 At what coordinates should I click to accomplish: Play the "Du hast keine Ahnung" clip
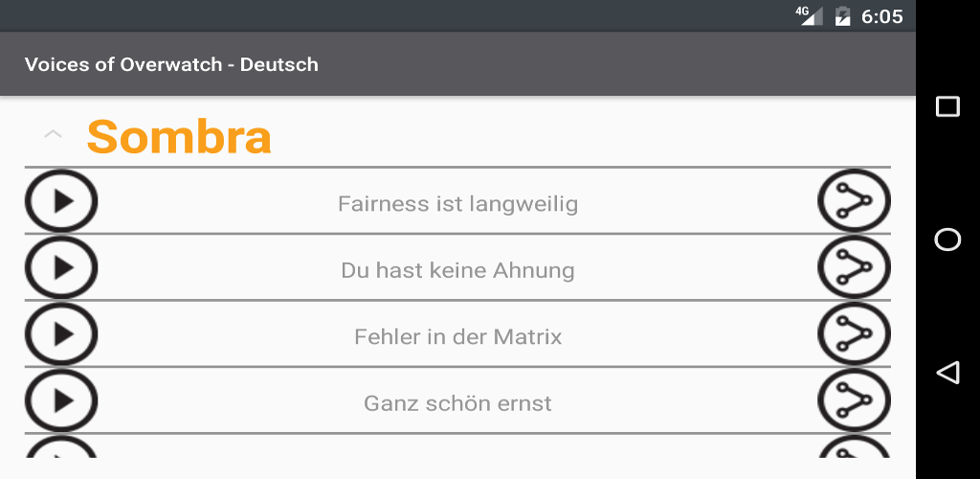click(x=61, y=267)
